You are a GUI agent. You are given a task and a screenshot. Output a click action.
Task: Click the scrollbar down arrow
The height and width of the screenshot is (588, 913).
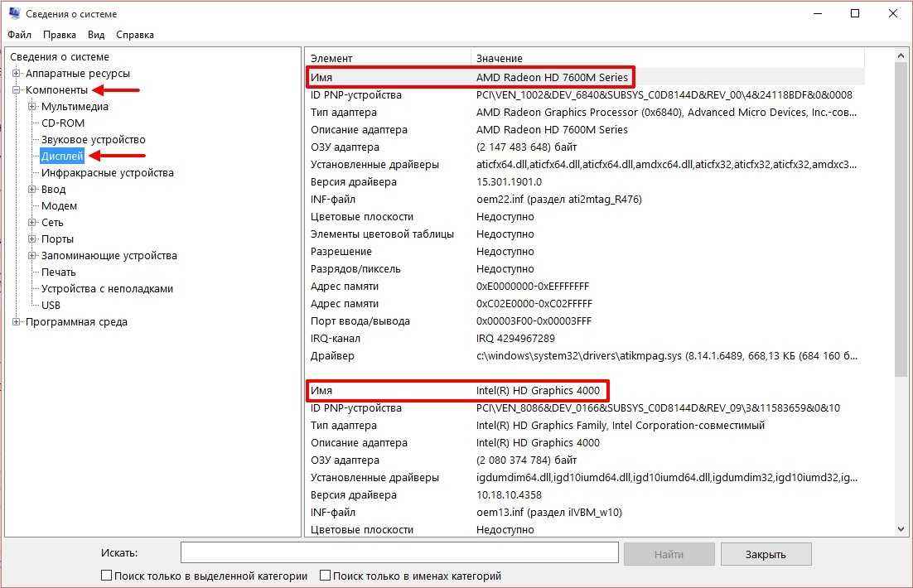(901, 529)
